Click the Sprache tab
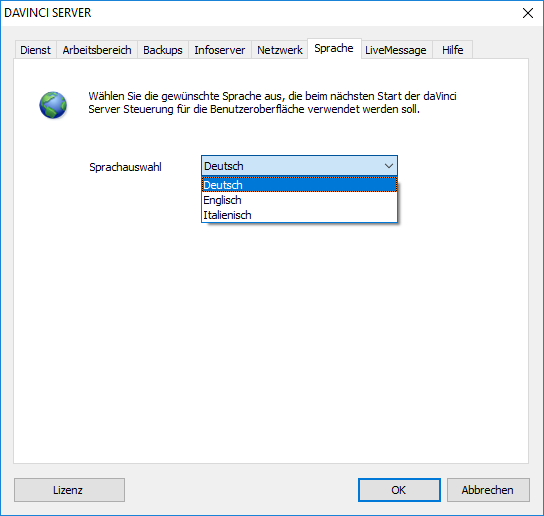 [334, 48]
